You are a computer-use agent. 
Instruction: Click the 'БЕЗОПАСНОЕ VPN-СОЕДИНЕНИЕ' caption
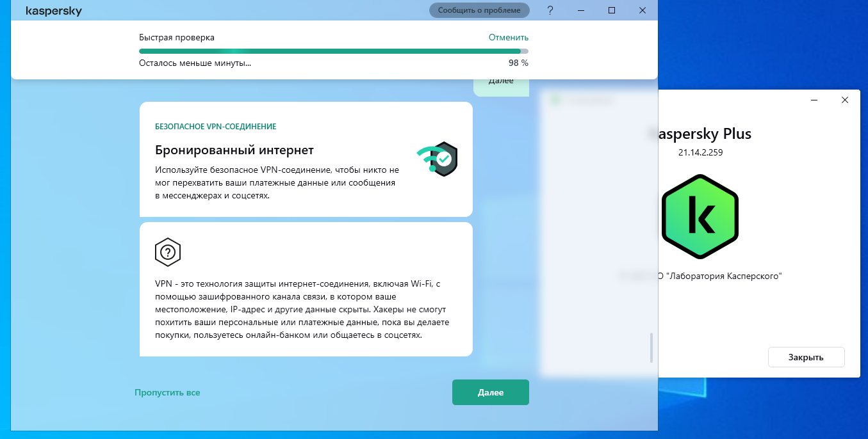click(216, 127)
